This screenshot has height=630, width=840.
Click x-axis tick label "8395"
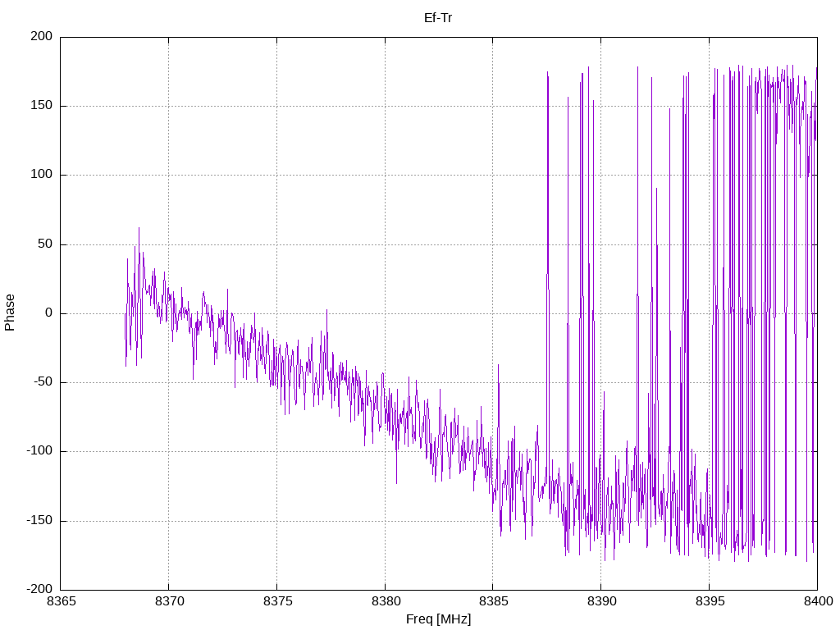click(710, 601)
